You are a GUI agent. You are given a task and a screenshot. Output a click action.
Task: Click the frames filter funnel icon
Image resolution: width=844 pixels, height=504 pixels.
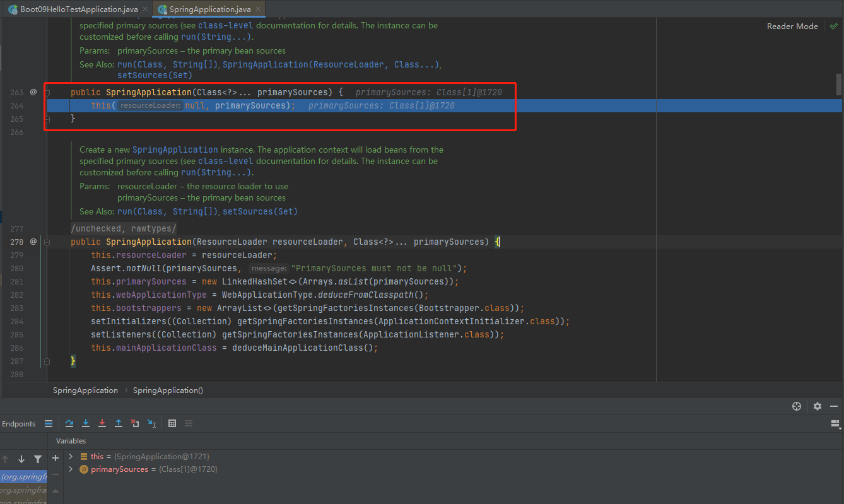(x=38, y=459)
